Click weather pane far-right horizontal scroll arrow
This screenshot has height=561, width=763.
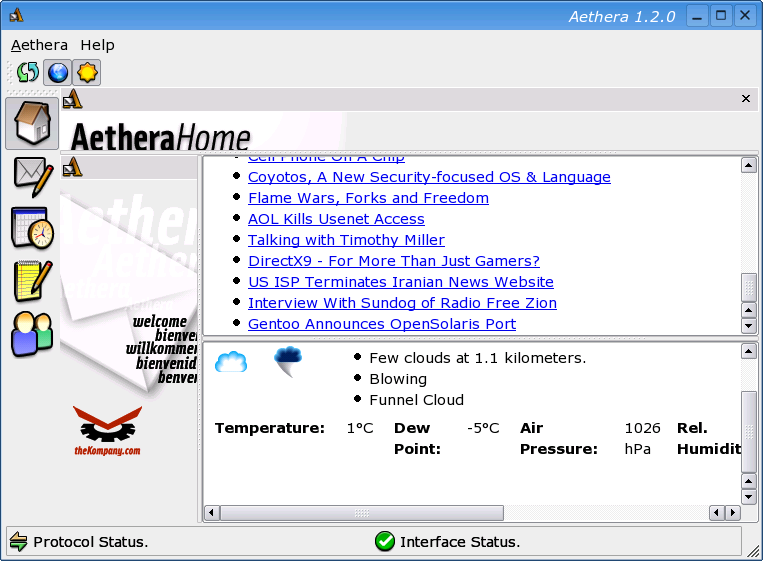pos(733,513)
